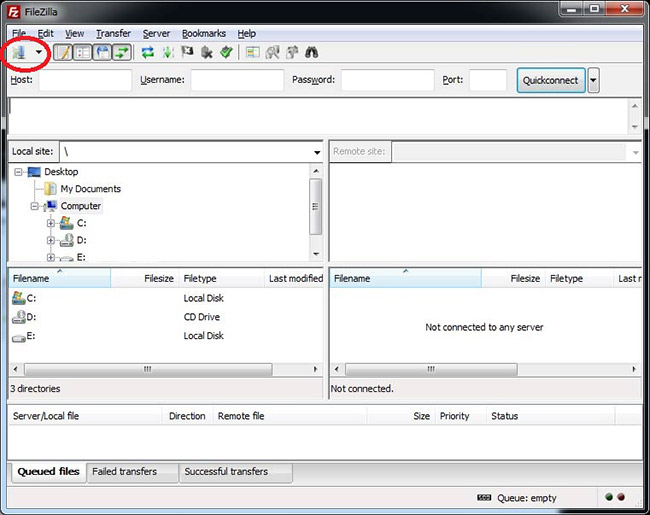Open the Server menu
The width and height of the screenshot is (650, 515).
(x=156, y=34)
